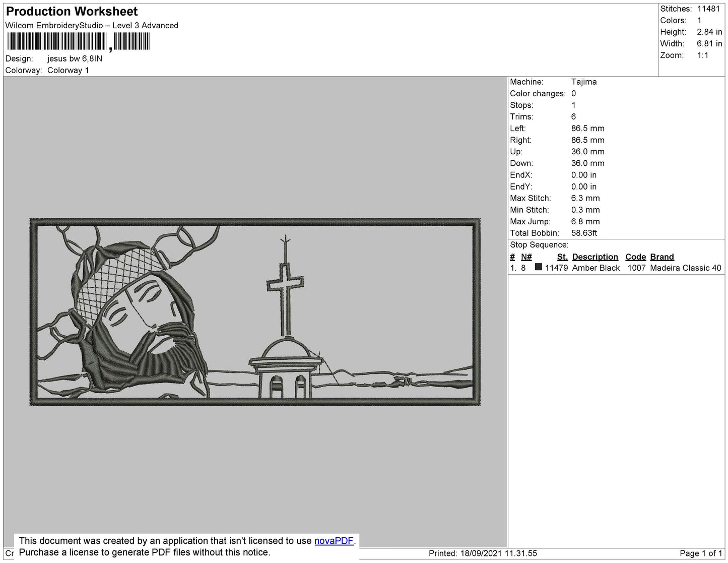Screen dimensions: 728x563
Task: Click the Height value '2.84 in'
Action: [709, 32]
